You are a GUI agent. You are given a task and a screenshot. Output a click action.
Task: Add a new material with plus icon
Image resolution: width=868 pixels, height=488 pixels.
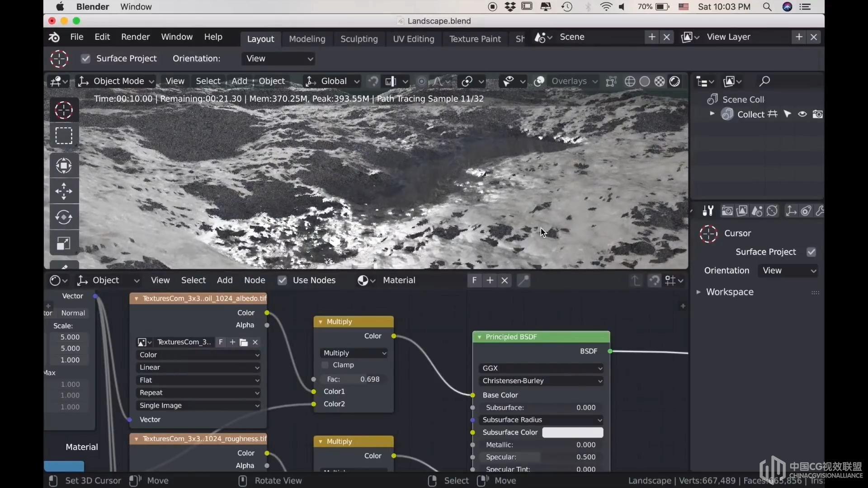pyautogui.click(x=490, y=281)
